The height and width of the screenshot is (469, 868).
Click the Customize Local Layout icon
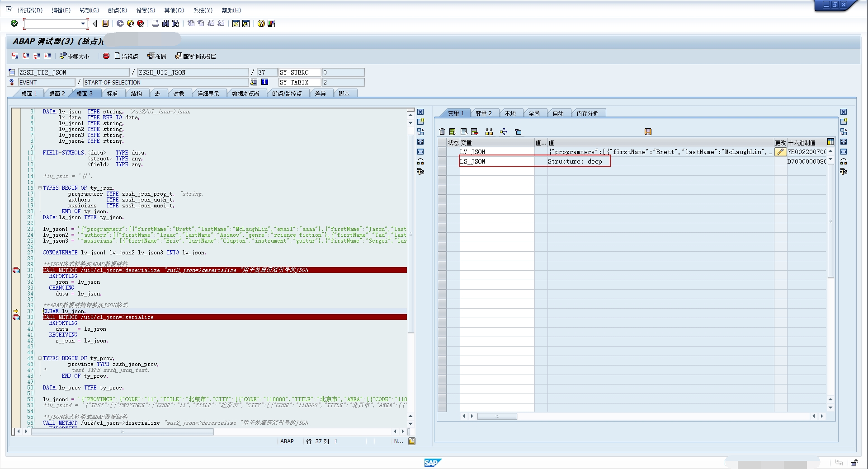click(271, 23)
